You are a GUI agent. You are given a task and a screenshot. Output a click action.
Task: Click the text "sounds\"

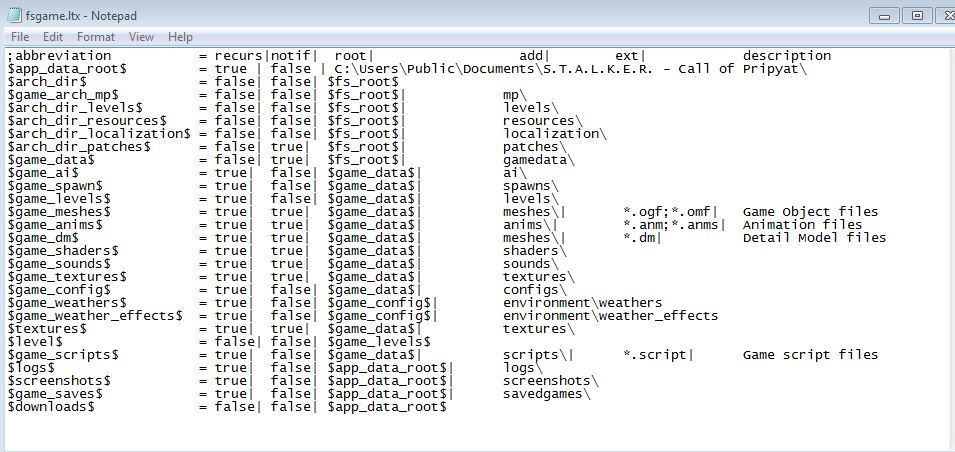click(530, 264)
